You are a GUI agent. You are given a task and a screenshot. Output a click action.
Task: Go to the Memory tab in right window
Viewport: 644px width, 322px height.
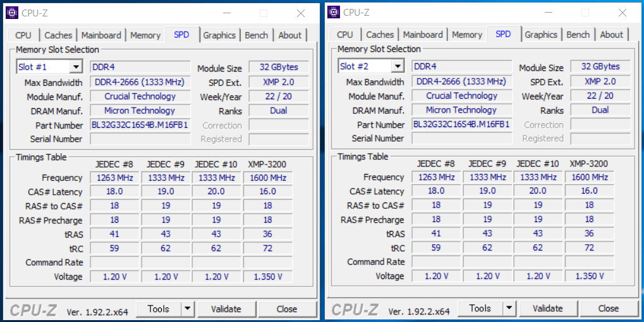point(467,35)
